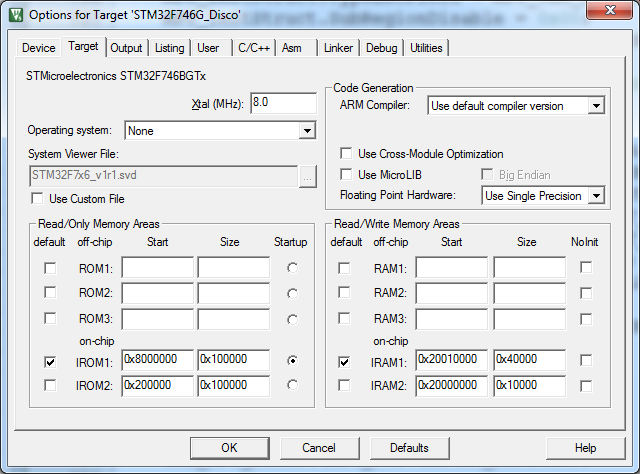Browse for System Viewer File with ellipsis button

pos(308,177)
